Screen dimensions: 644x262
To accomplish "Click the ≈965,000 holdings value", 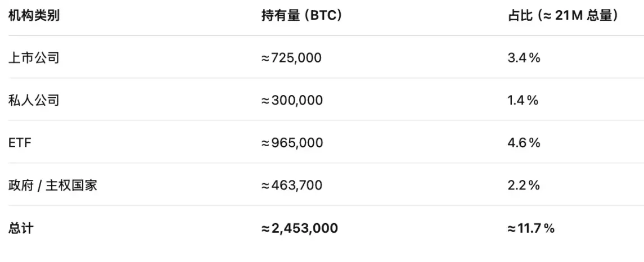I will tap(292, 143).
